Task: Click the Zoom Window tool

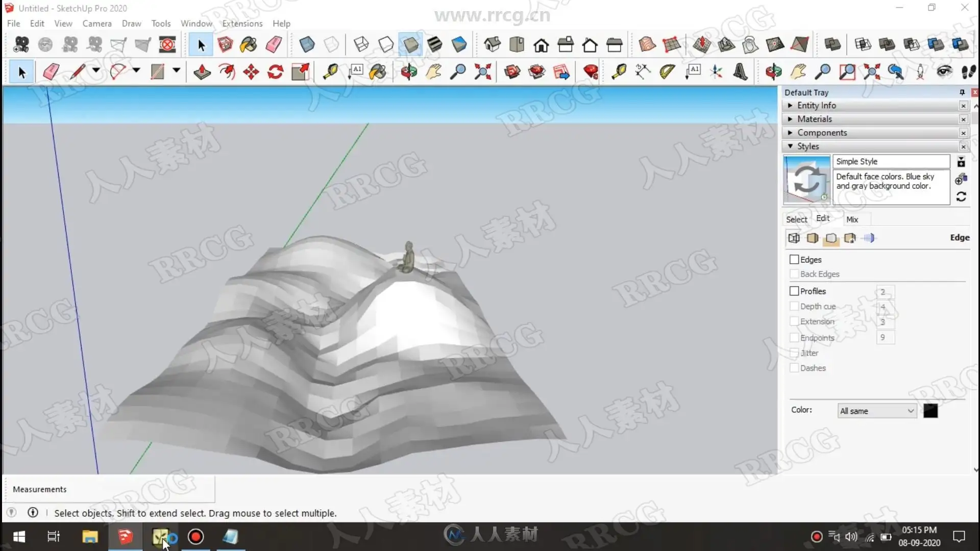Action: click(x=847, y=71)
